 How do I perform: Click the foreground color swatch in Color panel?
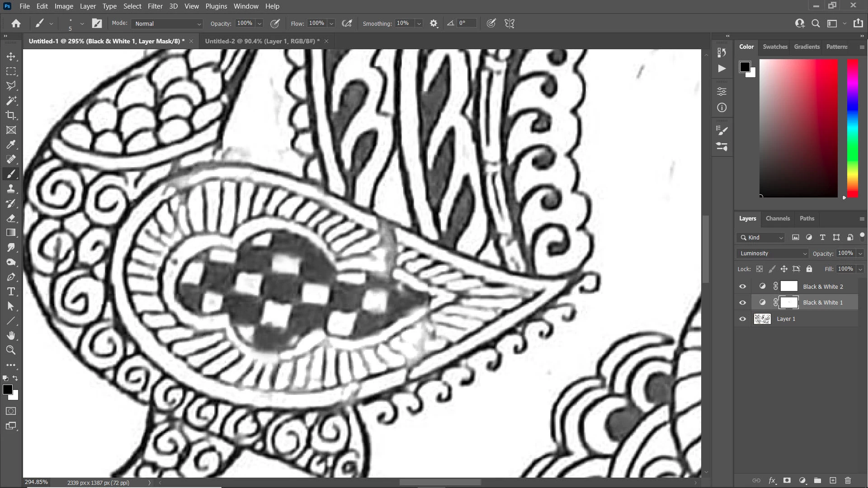(745, 67)
